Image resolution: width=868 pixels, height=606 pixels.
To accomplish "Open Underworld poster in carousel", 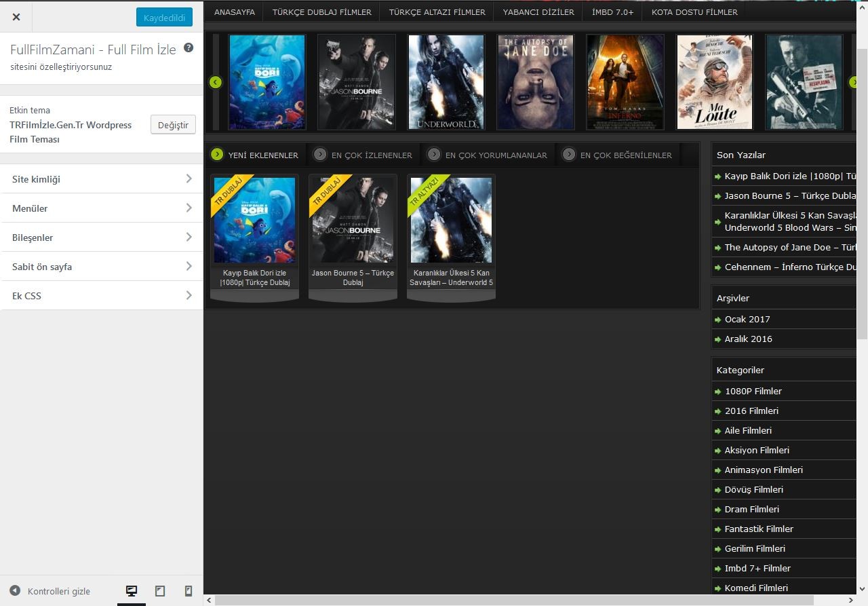I will (446, 82).
